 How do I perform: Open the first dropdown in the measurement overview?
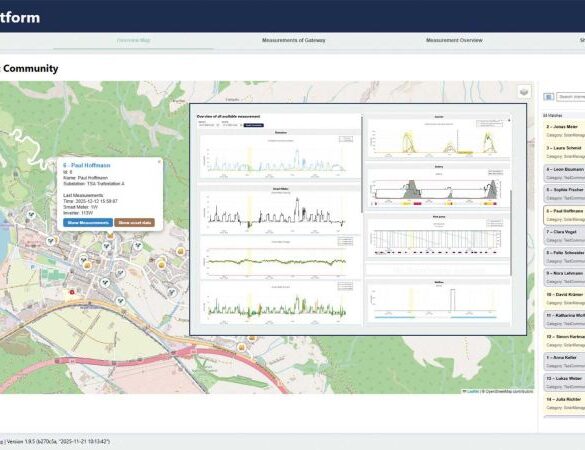209,125
